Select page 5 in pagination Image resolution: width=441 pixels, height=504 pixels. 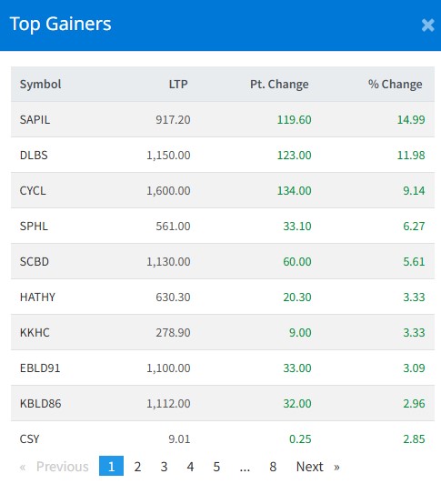point(216,467)
